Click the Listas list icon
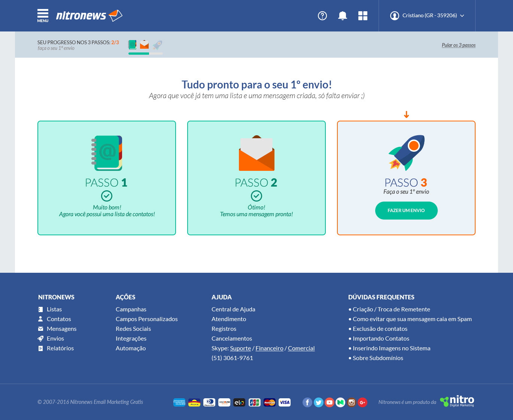513x420 pixels. tap(40, 309)
